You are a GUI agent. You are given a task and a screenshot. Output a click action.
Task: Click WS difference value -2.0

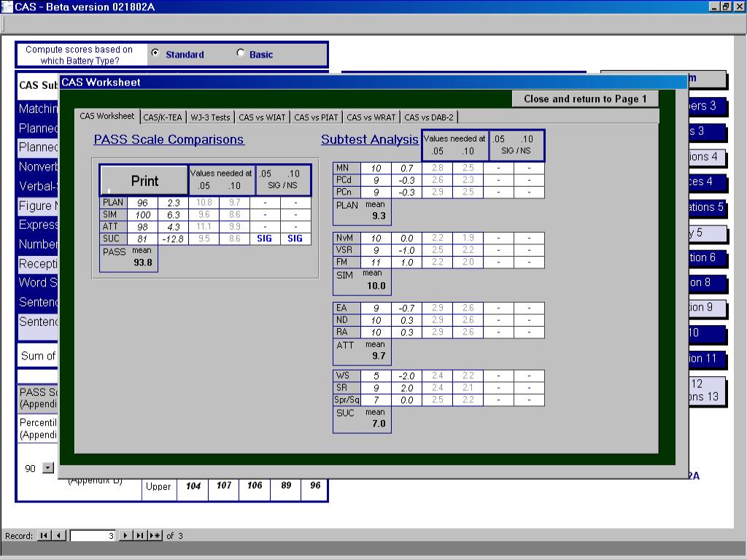point(407,376)
